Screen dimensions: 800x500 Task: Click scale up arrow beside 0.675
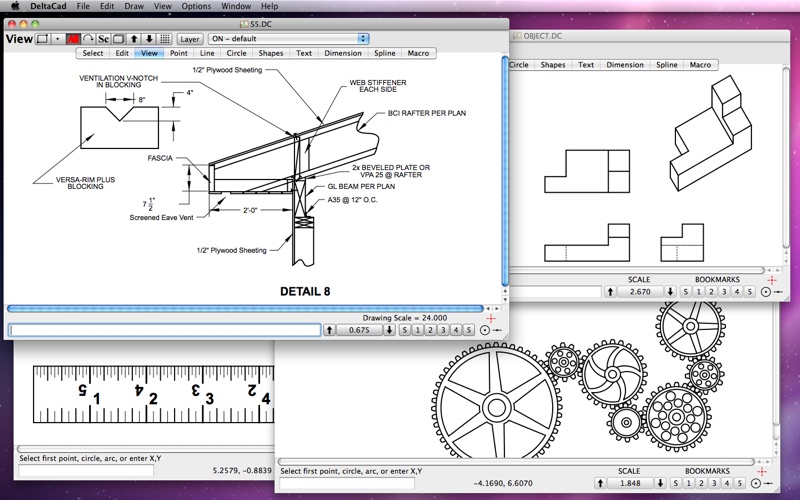330,329
